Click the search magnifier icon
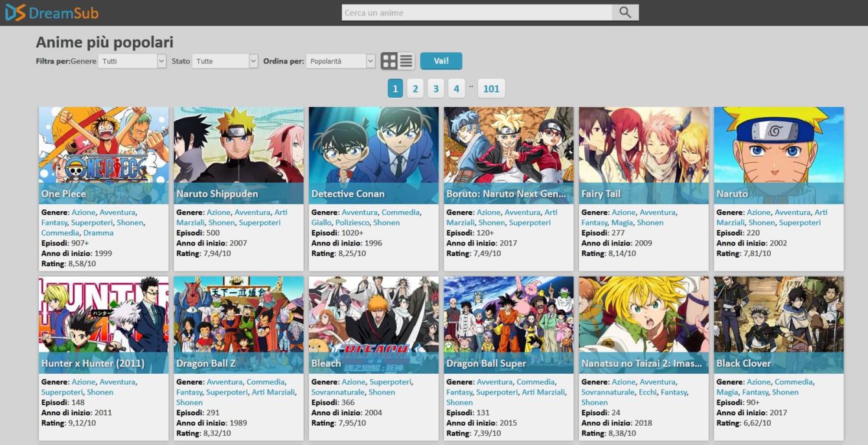868x445 pixels. coord(624,12)
